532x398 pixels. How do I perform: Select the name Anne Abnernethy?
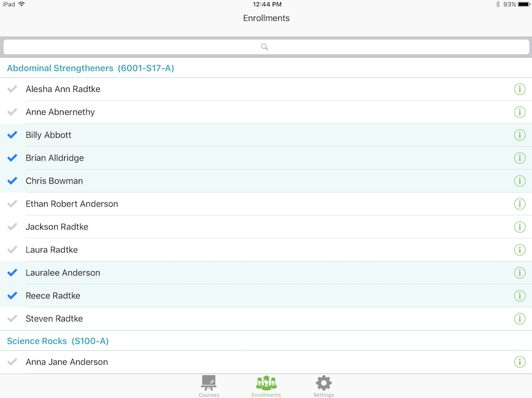coord(60,112)
